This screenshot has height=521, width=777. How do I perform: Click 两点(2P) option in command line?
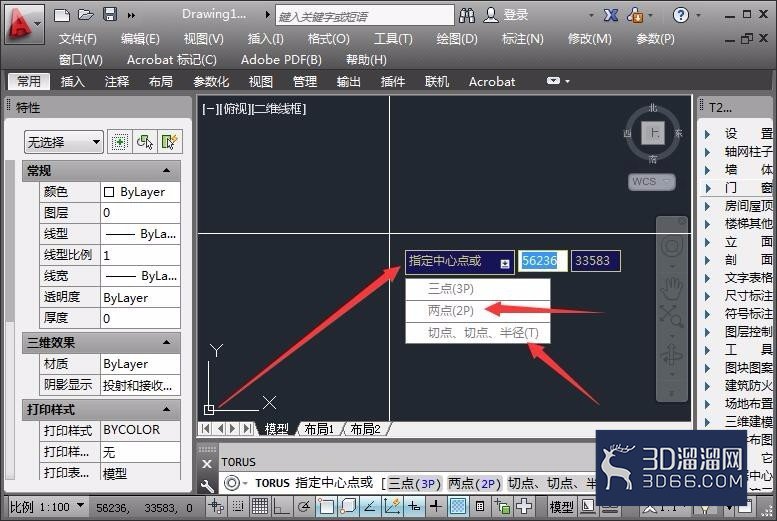pyautogui.click(x=474, y=483)
